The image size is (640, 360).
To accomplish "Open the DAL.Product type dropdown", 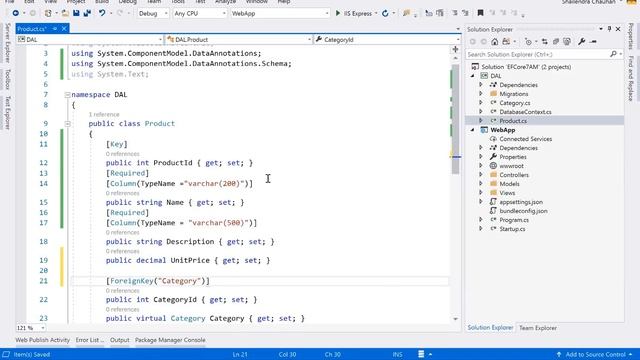I will 239,40.
